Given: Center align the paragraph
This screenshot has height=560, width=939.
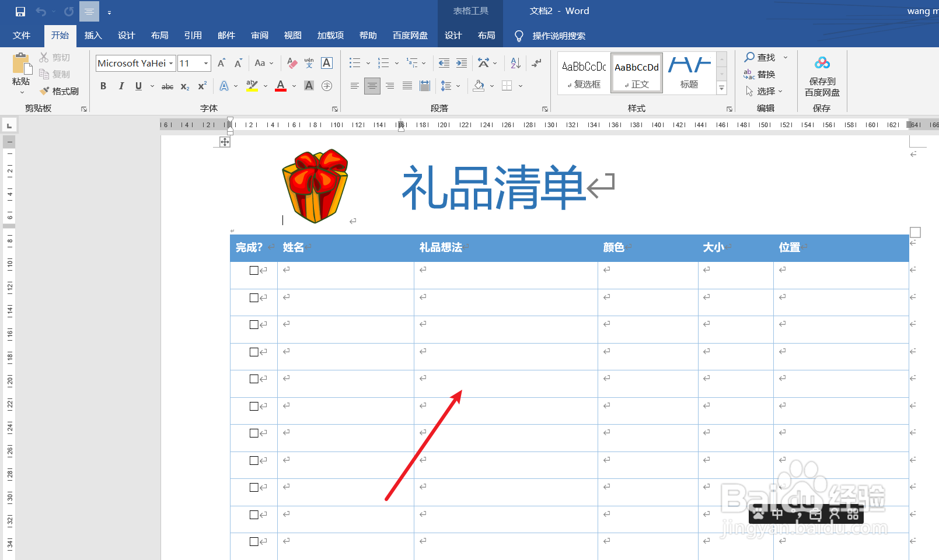Looking at the screenshot, I should coord(372,86).
